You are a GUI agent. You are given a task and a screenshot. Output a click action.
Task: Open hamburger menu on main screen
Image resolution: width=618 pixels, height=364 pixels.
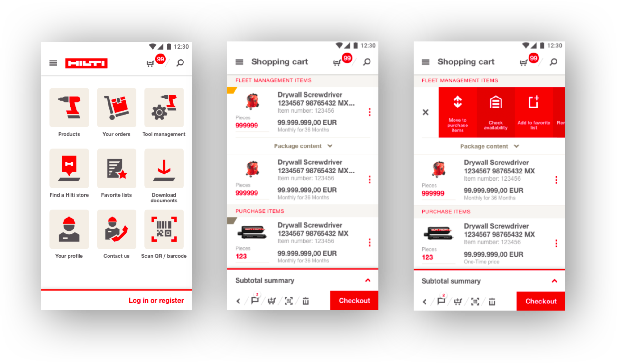pos(53,63)
